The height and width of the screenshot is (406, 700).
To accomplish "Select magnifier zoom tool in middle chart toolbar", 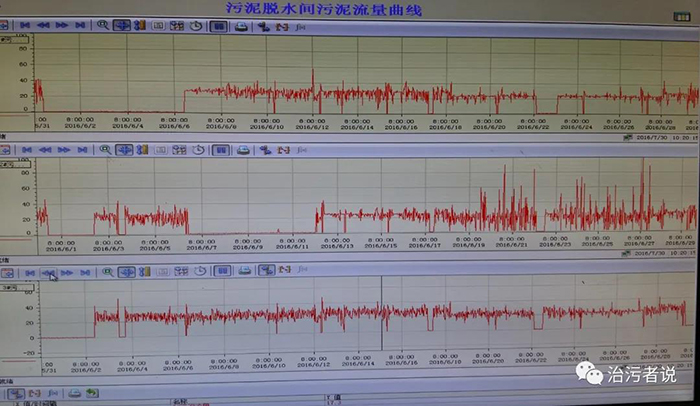I will (x=105, y=149).
